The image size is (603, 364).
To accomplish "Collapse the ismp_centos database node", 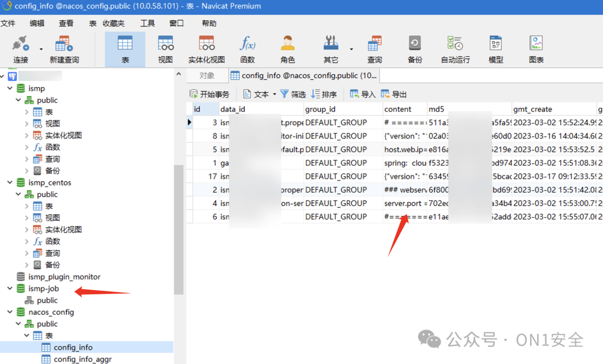I will [10, 183].
